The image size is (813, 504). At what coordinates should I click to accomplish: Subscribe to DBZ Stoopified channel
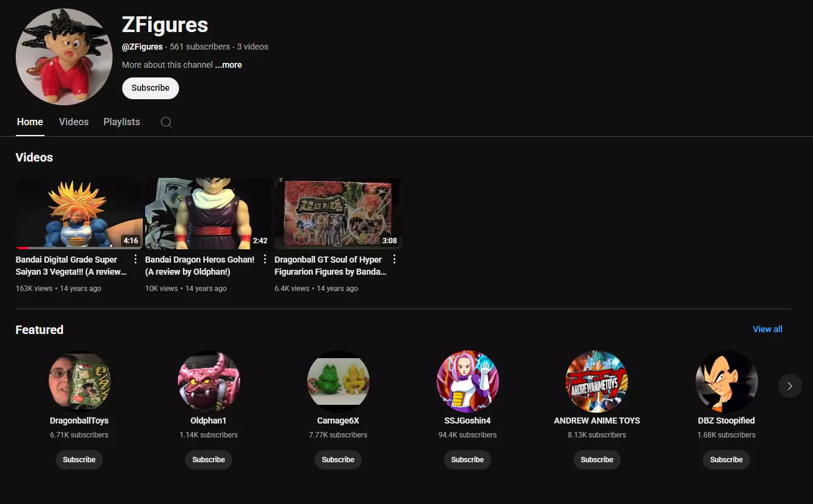click(726, 460)
